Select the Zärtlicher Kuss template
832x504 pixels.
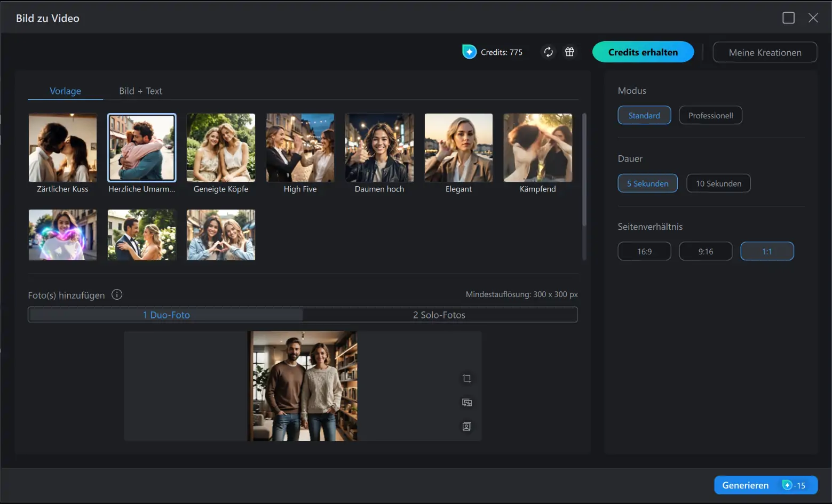coord(62,154)
